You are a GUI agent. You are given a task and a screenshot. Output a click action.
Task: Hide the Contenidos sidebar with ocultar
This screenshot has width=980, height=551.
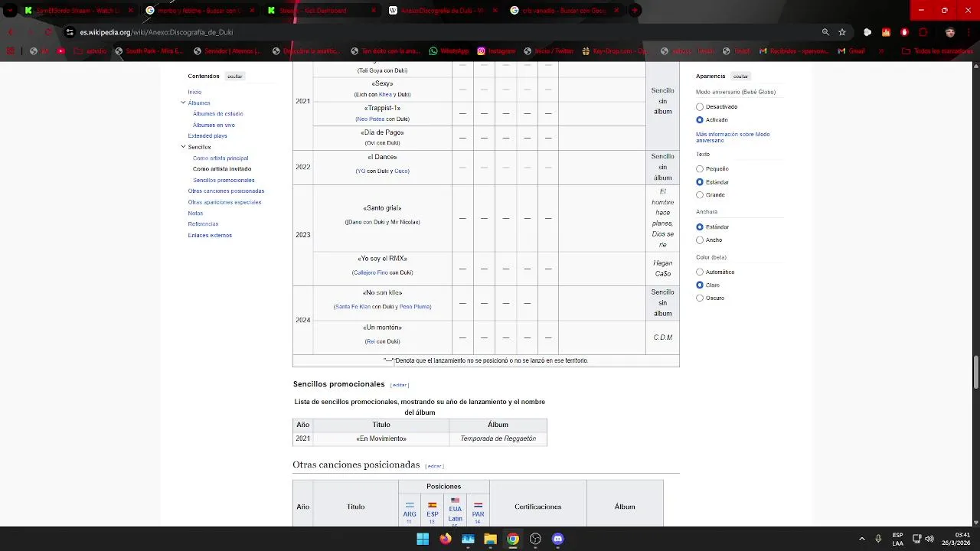(234, 77)
